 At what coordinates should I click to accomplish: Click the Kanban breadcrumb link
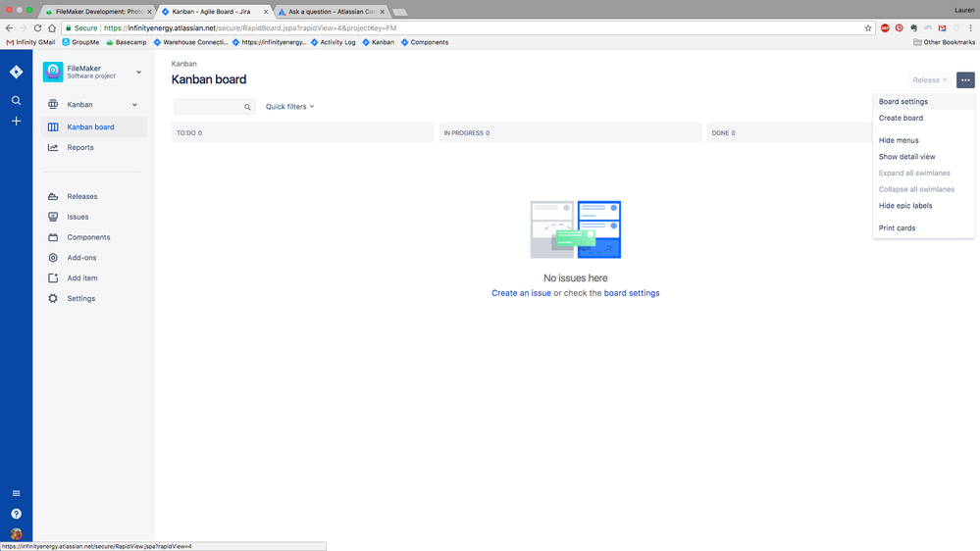tap(183, 64)
